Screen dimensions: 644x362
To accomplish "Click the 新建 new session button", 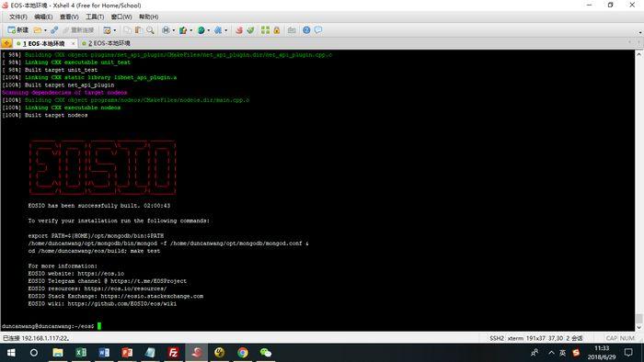I will pos(18,30).
